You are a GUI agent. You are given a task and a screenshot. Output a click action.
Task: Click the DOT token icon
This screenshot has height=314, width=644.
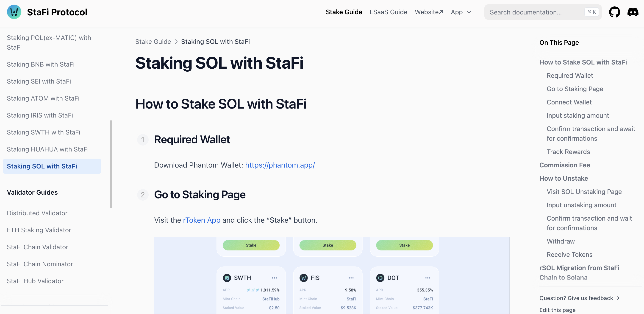click(x=380, y=278)
